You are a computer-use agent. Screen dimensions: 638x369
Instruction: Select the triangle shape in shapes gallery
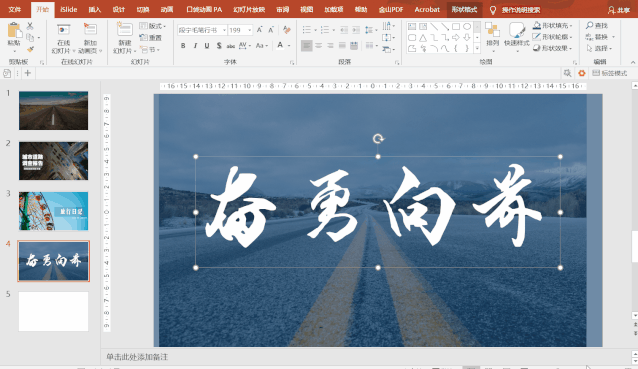coord(423,38)
